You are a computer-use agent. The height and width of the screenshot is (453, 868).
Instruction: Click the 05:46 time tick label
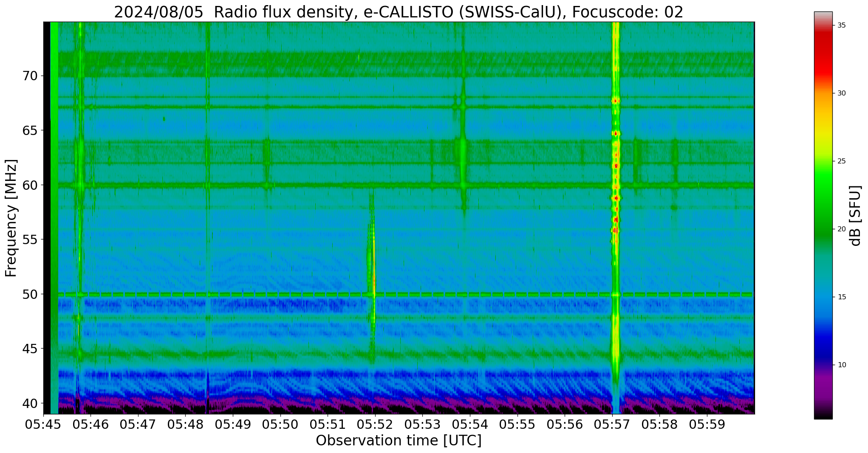[x=91, y=424]
